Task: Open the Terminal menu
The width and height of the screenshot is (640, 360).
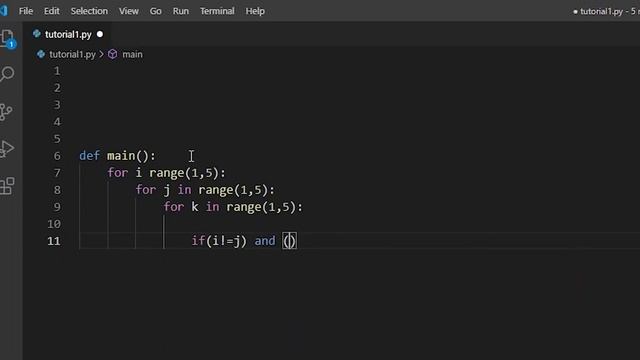Action: point(217,11)
